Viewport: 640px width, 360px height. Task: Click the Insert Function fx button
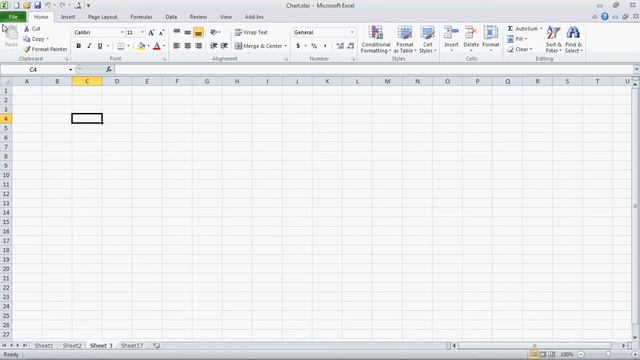click(x=109, y=69)
